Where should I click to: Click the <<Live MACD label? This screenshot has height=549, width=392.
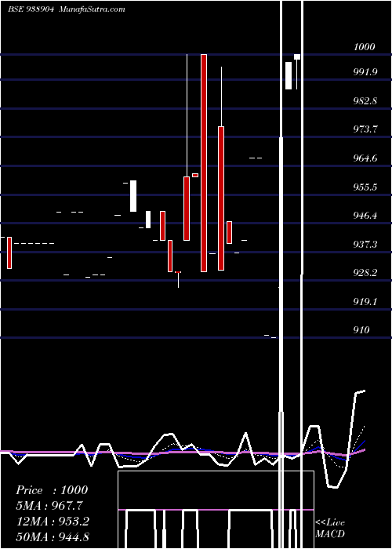tap(330, 528)
